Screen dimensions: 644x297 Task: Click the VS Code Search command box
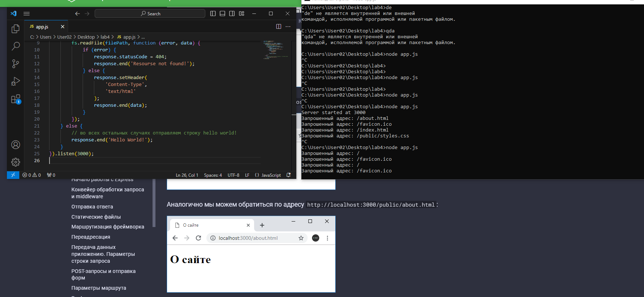150,13
